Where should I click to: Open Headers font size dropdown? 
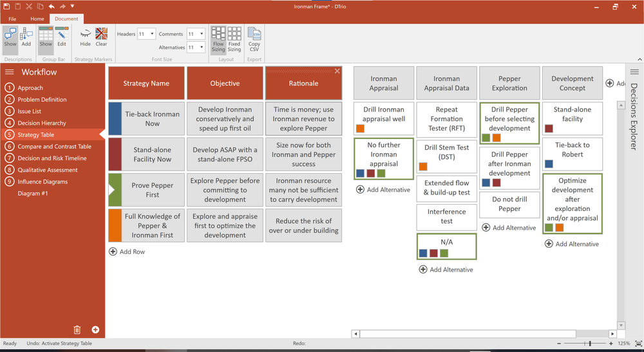click(x=153, y=34)
